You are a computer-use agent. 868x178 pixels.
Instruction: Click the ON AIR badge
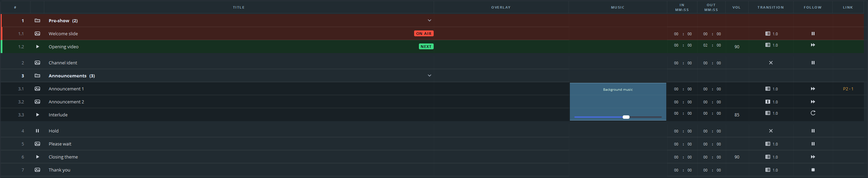point(424,34)
